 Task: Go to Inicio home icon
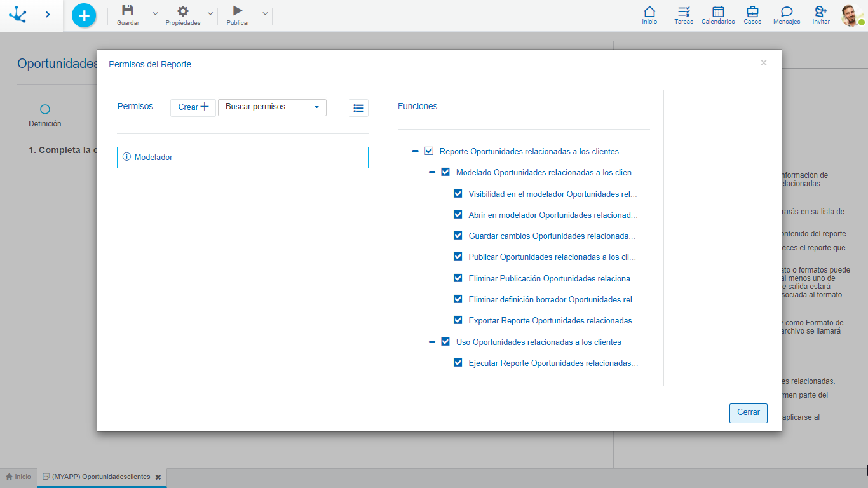[649, 11]
